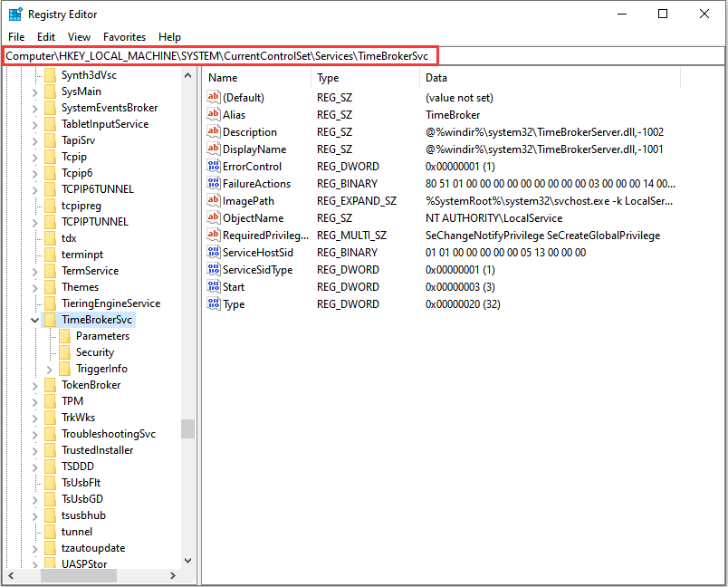Open the Edit menu
The image size is (728, 587).
coord(46,36)
